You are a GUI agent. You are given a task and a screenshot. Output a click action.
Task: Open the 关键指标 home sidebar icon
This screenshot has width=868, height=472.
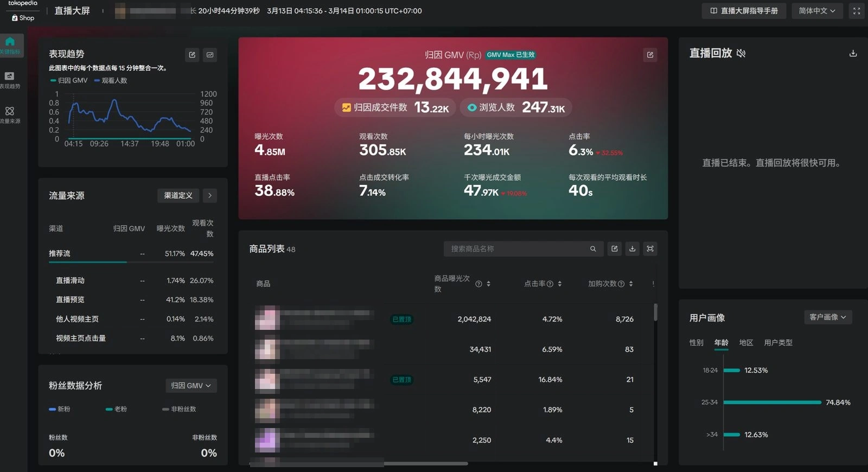click(x=10, y=46)
